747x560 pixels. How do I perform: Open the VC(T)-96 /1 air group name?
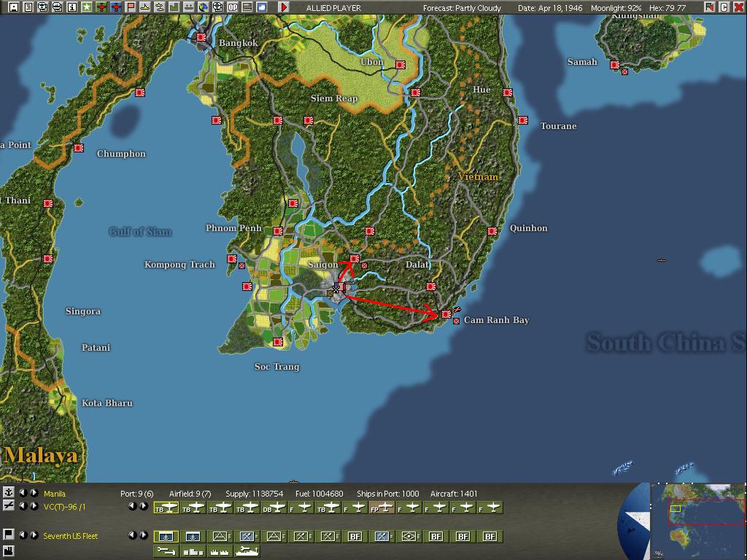coord(64,507)
